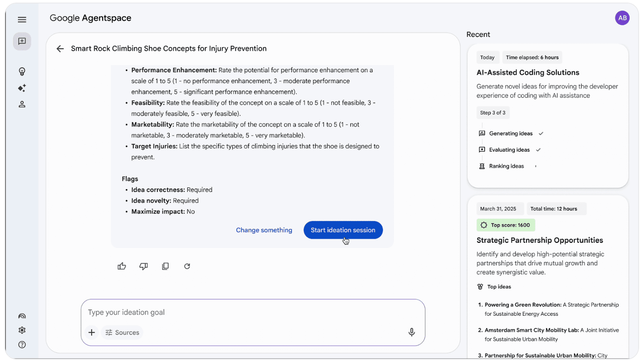Open the settings gear in sidebar
The image size is (642, 364).
22,330
